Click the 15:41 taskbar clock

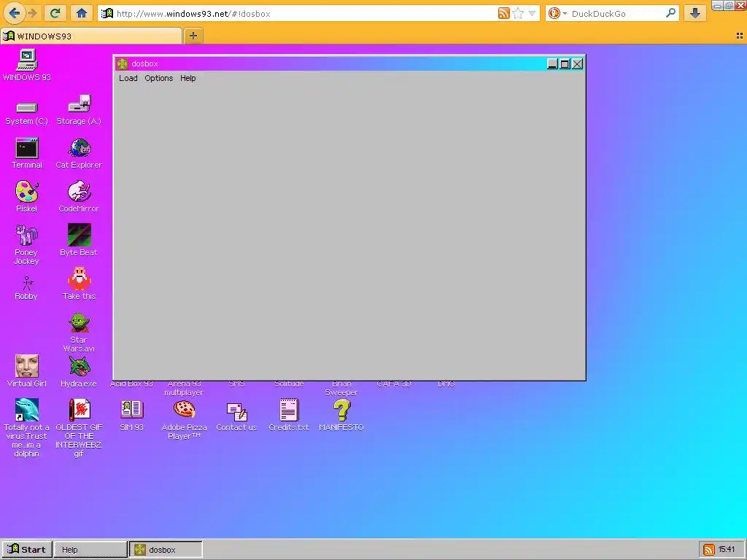click(726, 550)
